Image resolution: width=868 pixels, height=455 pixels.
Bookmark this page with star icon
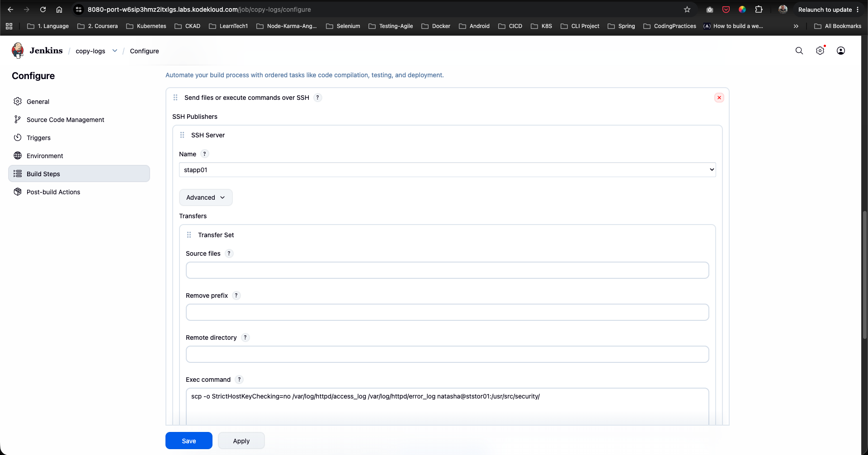pyautogui.click(x=687, y=9)
